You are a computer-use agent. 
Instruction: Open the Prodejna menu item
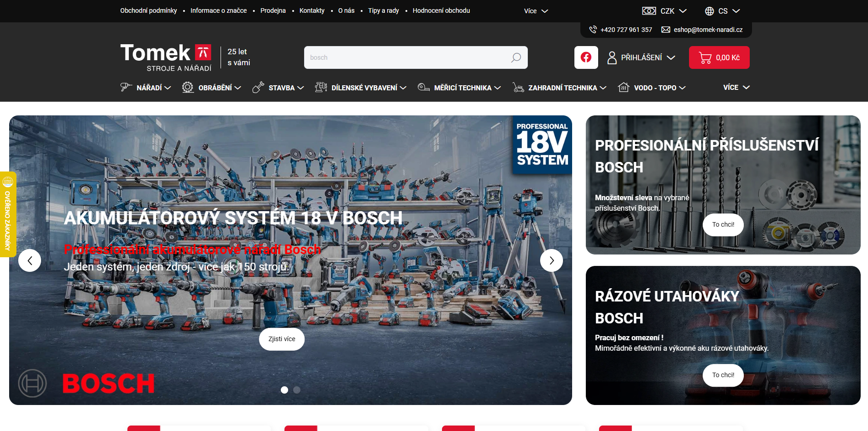273,10
